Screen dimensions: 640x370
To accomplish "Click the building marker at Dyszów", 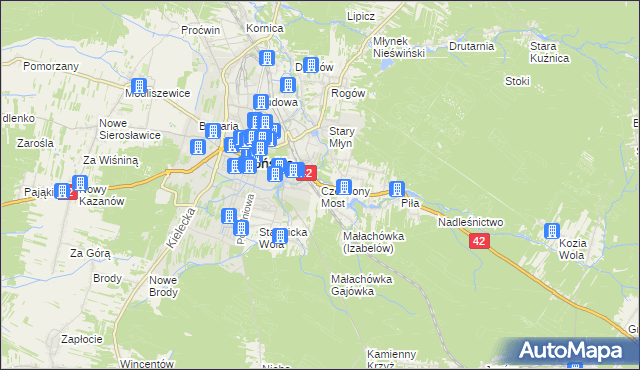I will point(311,65).
